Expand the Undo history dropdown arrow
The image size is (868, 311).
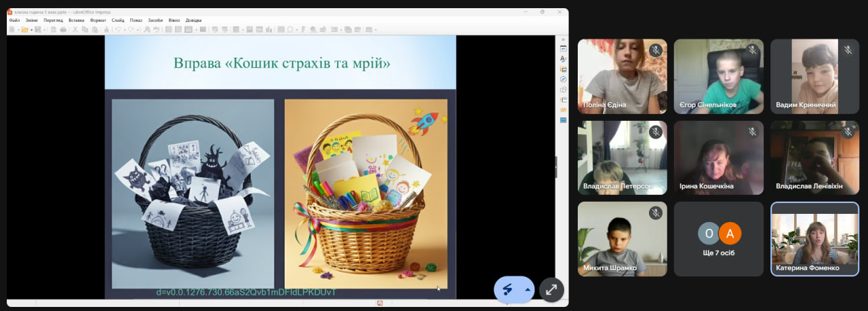125,30
